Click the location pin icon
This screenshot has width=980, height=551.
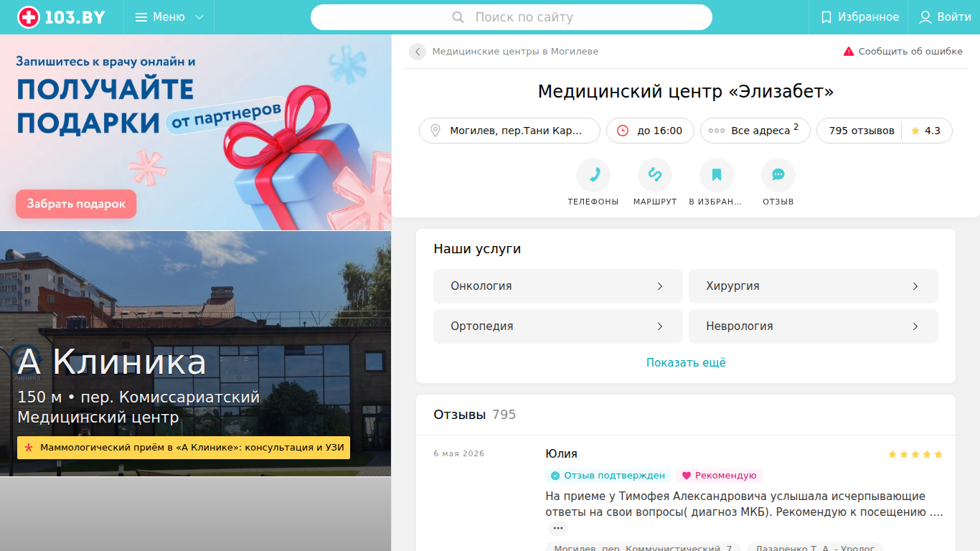coord(435,131)
